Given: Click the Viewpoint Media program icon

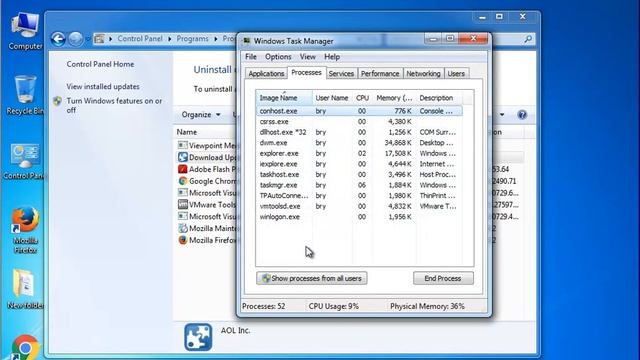Looking at the screenshot, I should coord(182,145).
